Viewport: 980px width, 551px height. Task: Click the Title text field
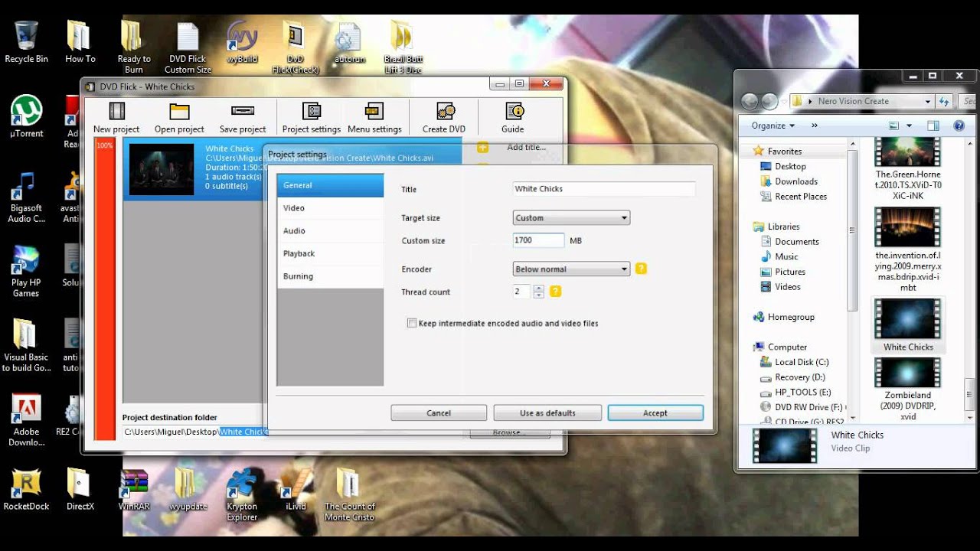pyautogui.click(x=604, y=189)
